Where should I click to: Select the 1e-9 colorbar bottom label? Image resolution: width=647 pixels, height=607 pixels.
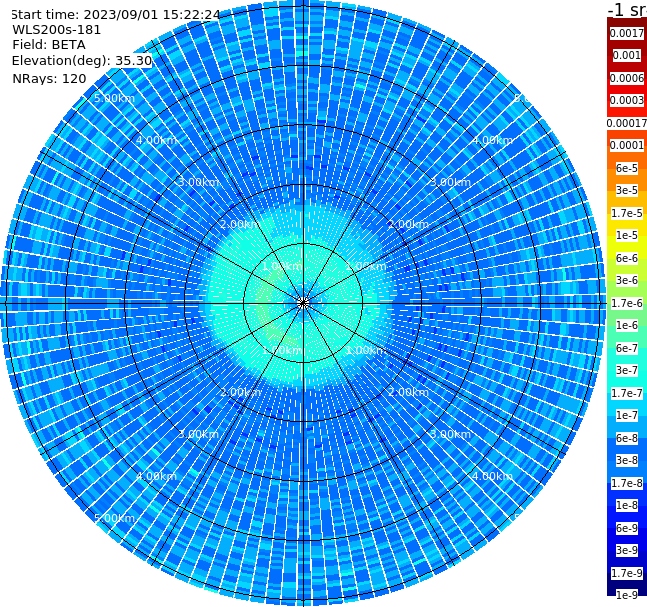(x=627, y=595)
